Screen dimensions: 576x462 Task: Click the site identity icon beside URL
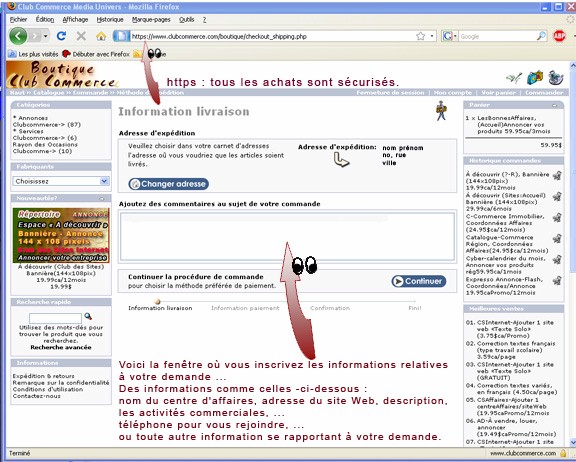121,36
